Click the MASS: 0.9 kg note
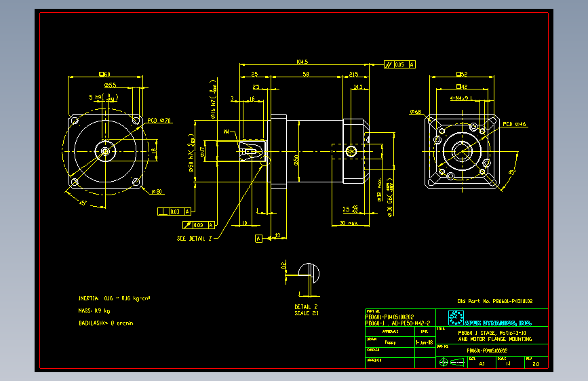The width and height of the screenshot is (588, 381). tap(94, 310)
